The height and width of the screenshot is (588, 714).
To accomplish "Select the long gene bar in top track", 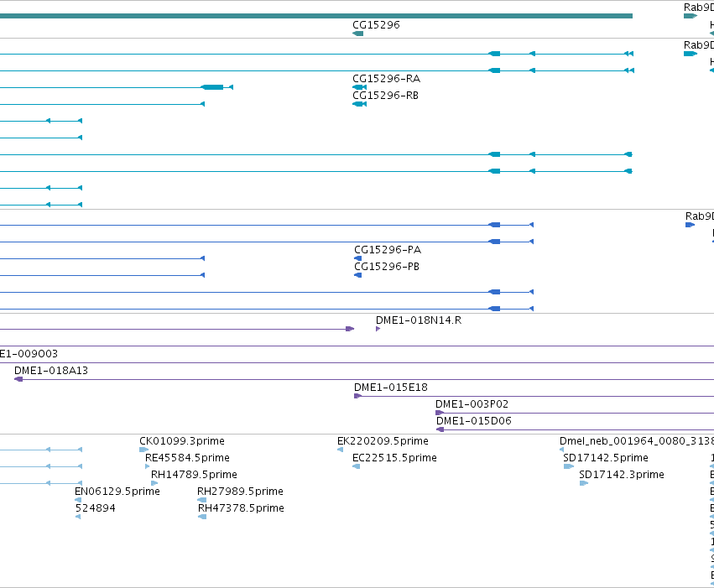I will tap(316, 16).
